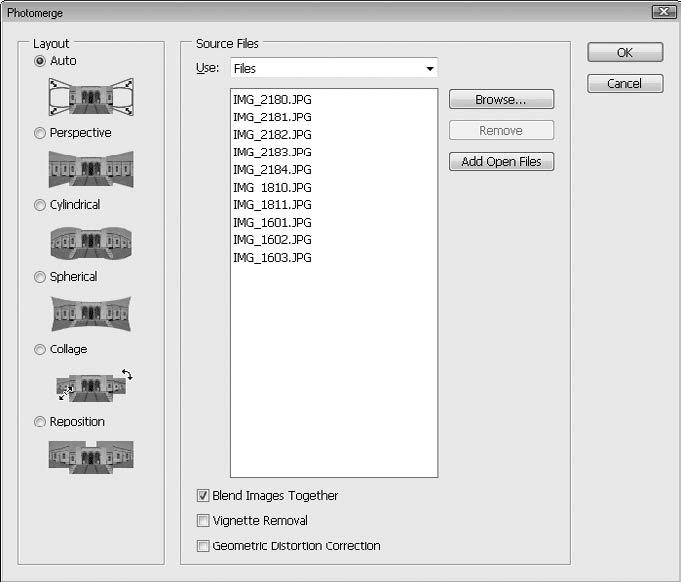Select IMG_2183.JPG in source list

[272, 152]
